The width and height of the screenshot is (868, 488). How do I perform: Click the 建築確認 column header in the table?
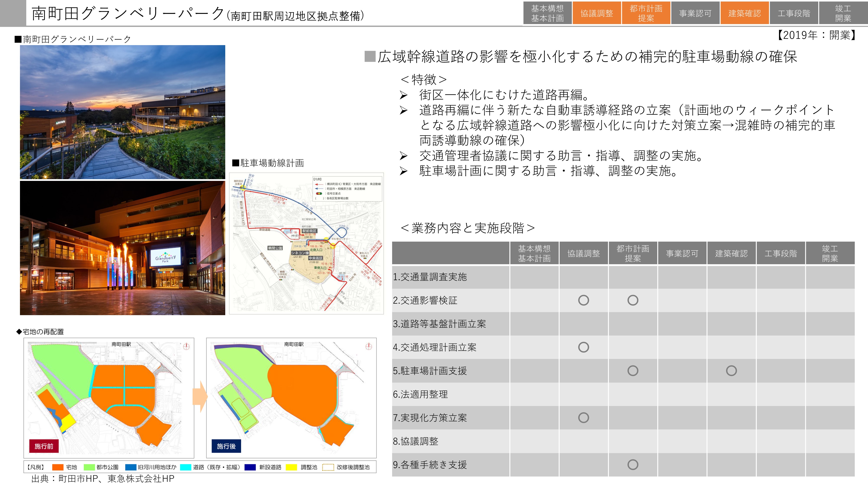pos(731,253)
